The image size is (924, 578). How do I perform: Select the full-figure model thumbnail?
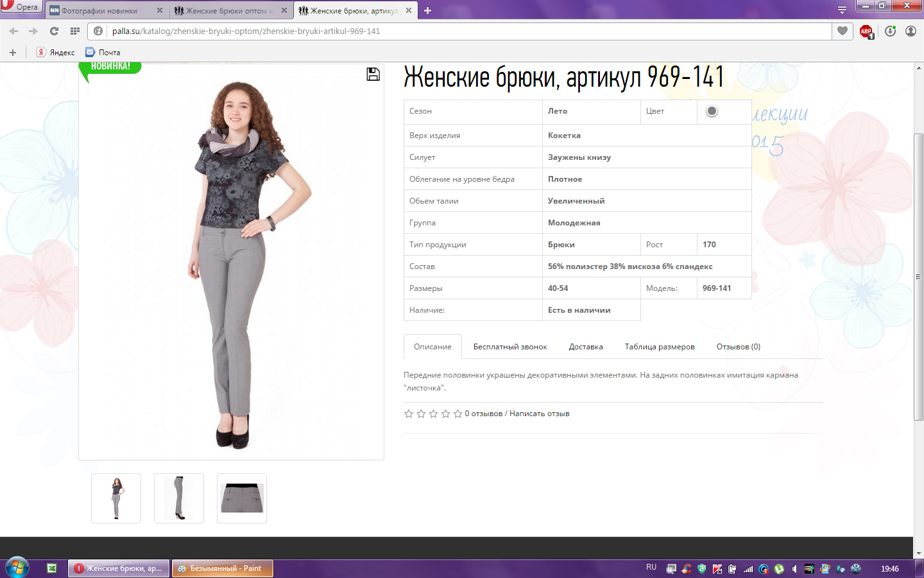pos(116,498)
